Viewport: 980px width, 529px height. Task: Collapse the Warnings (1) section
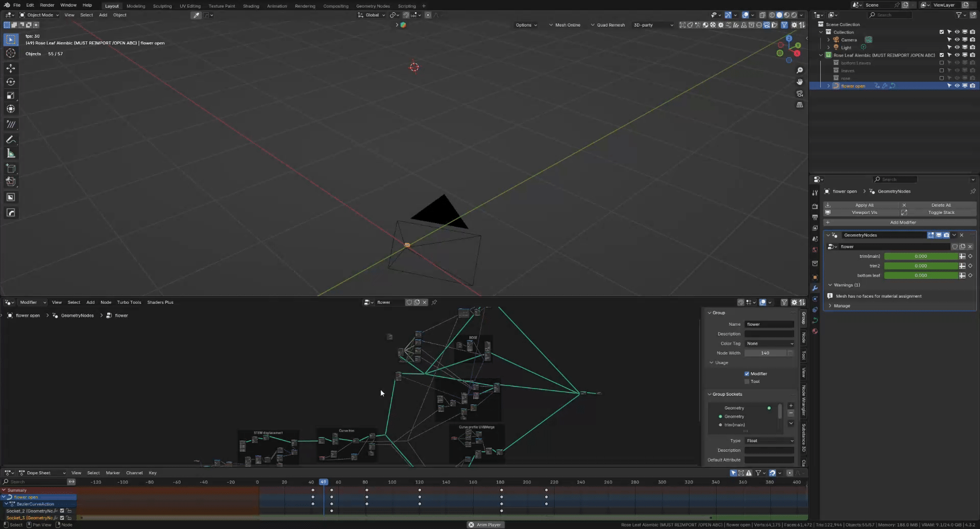844,285
